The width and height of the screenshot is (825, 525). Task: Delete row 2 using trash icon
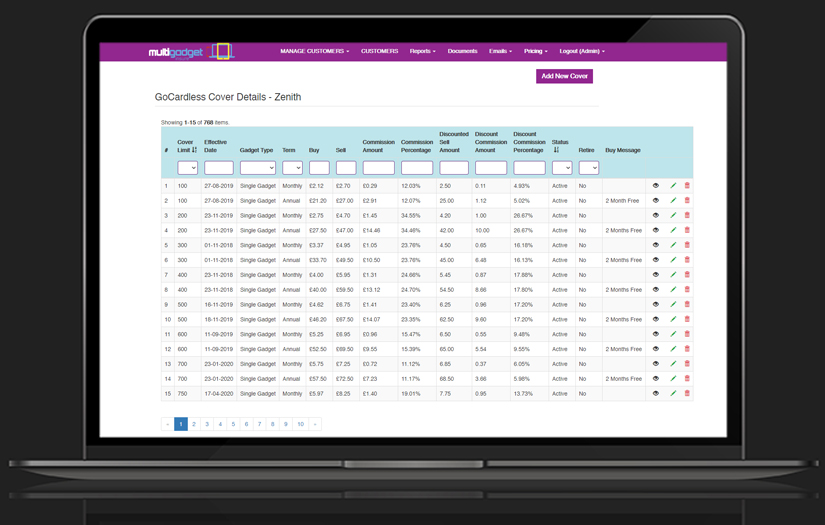coord(687,200)
